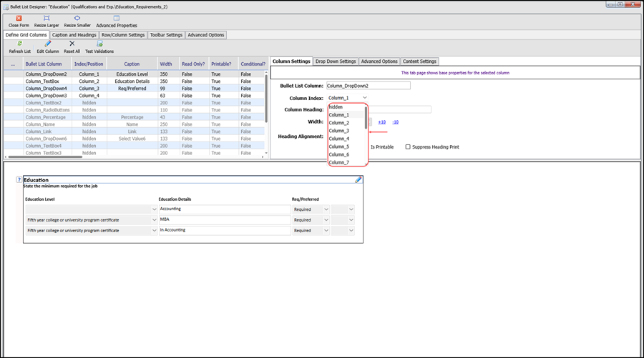
Task: Switch to Define Grid Columns tab
Action: 26,35
